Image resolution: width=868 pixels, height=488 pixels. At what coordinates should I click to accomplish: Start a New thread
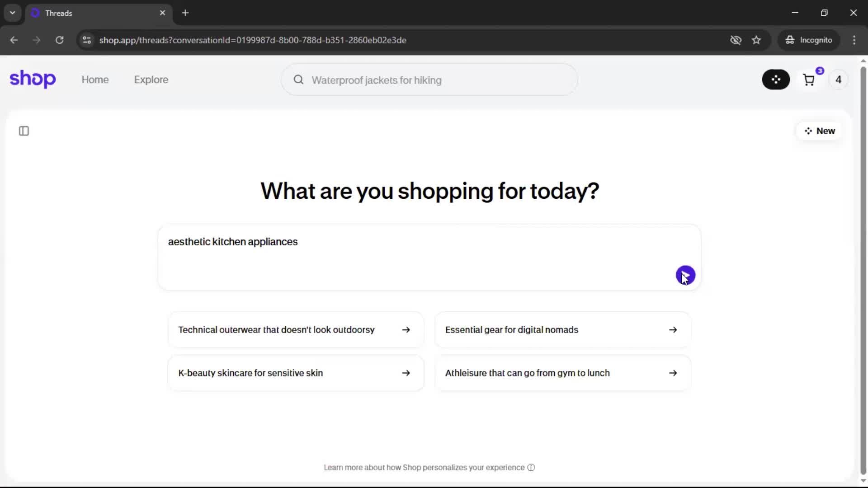point(819,131)
